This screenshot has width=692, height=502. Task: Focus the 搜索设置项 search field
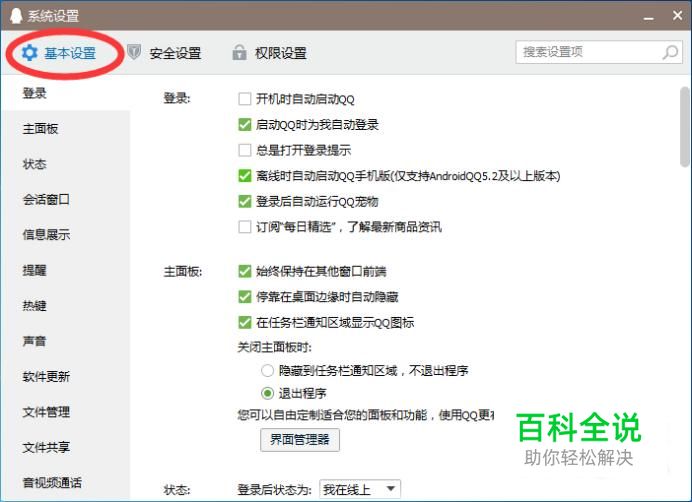pos(599,52)
